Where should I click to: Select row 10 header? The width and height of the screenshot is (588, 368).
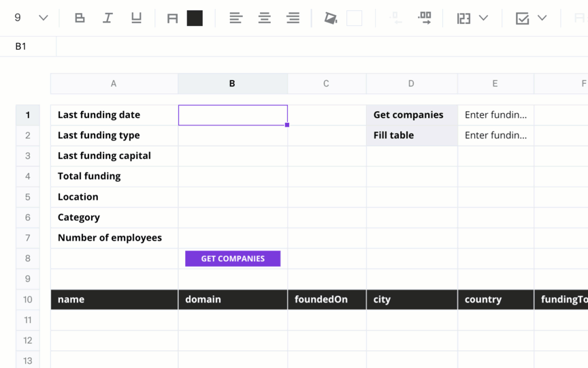pyautogui.click(x=28, y=300)
